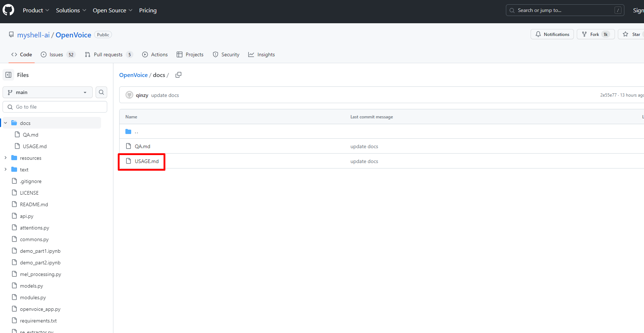Copy the docs path icon
This screenshot has height=333, width=644.
click(x=178, y=75)
